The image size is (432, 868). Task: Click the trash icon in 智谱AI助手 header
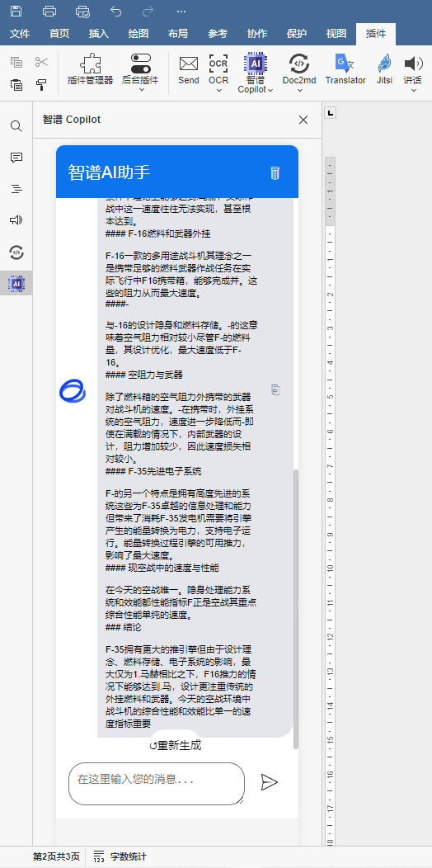tap(275, 172)
